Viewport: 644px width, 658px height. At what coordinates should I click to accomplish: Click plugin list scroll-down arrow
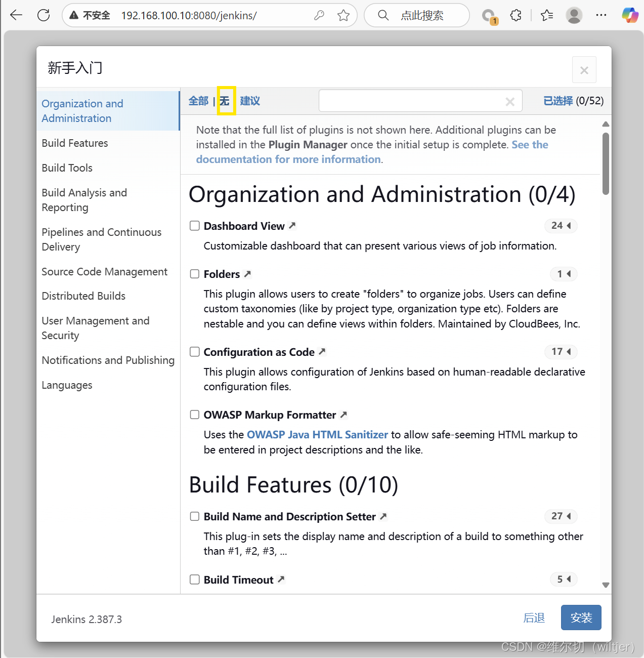click(x=606, y=585)
